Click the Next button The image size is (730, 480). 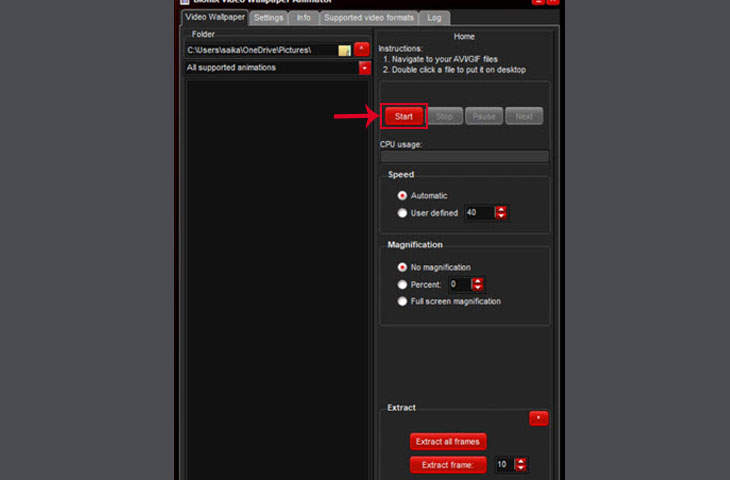click(524, 116)
